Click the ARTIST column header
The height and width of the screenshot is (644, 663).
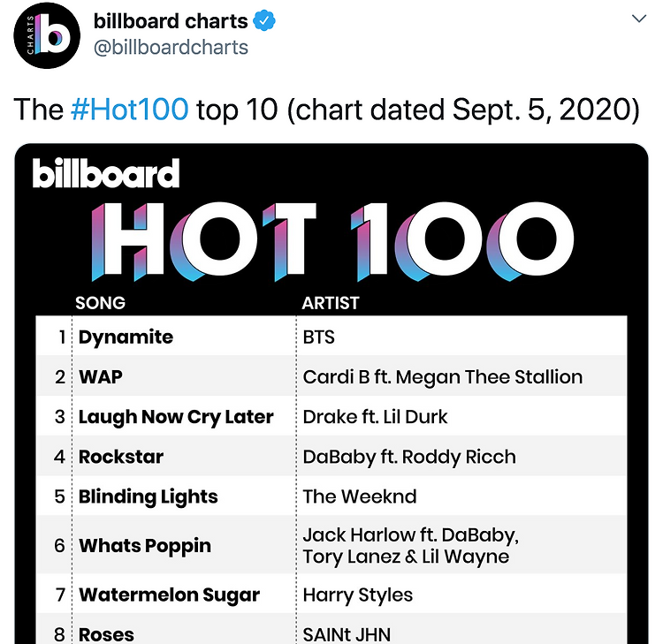tap(331, 303)
